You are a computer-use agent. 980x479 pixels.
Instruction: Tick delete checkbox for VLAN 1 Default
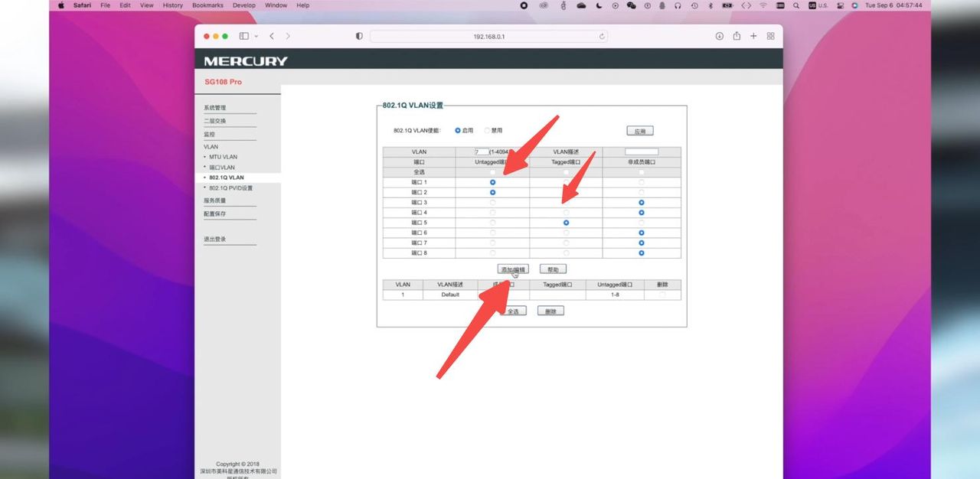coord(661,295)
